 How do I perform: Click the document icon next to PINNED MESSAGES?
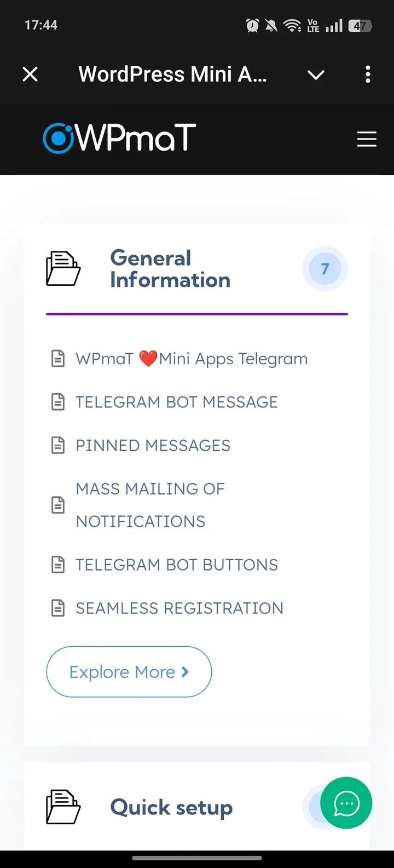[x=58, y=445]
